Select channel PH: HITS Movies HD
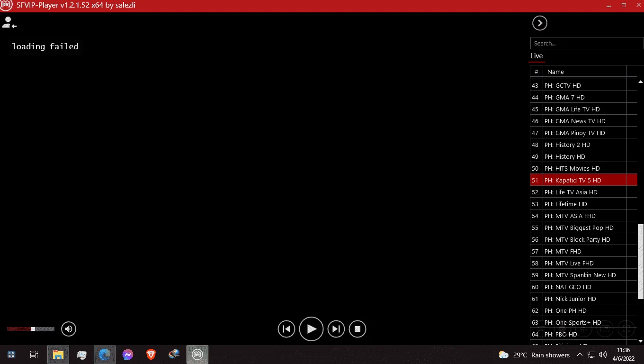Image resolution: width=644 pixels, height=364 pixels. (x=584, y=169)
